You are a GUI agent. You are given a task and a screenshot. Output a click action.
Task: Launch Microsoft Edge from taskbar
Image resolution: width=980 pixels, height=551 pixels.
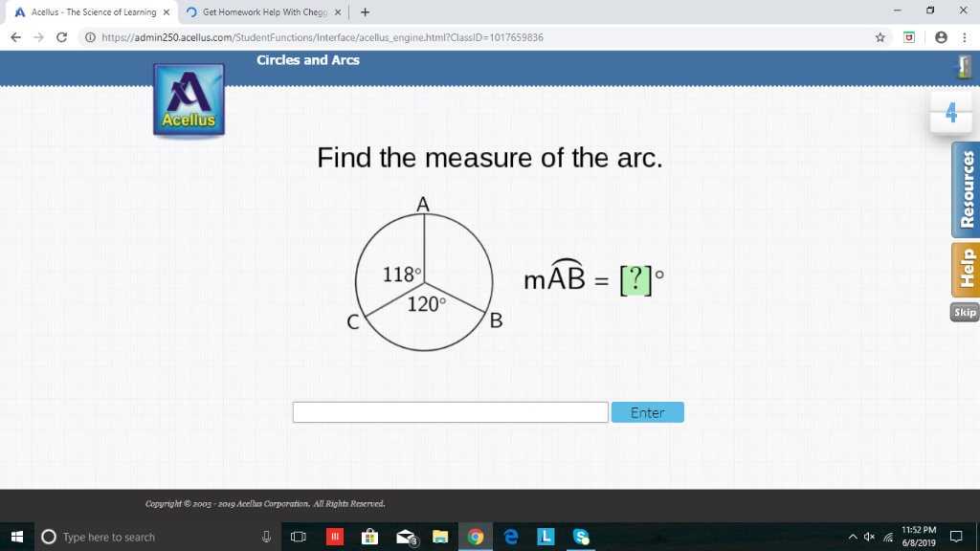tap(510, 537)
